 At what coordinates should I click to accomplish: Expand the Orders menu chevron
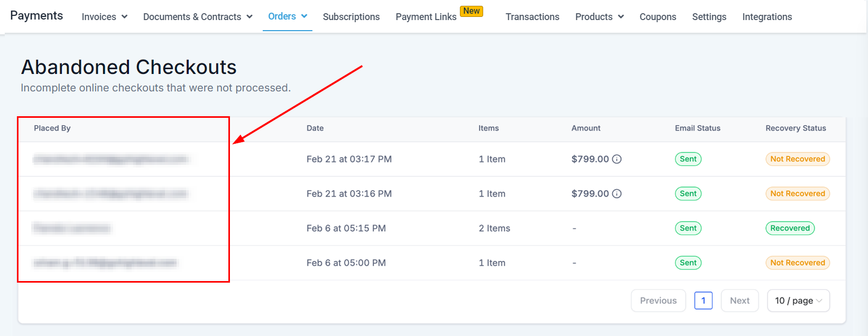click(x=304, y=16)
